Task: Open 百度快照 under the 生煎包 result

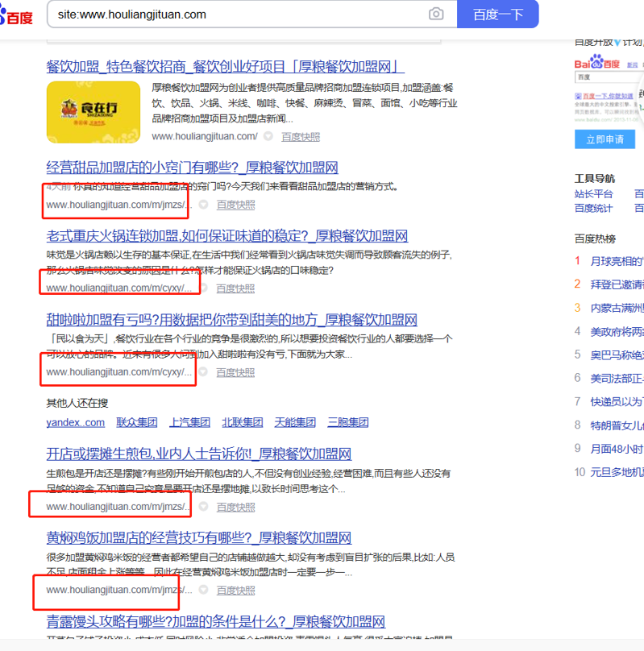Action: pyautogui.click(x=236, y=507)
